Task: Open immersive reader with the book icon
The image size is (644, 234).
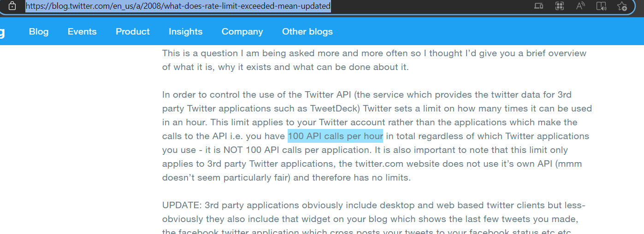Action: pyautogui.click(x=601, y=6)
